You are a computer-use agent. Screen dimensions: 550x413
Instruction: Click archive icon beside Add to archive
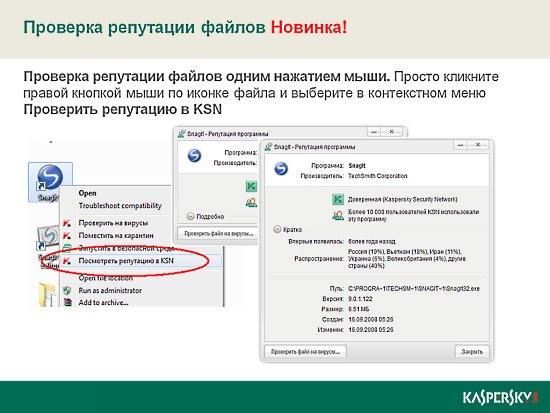(x=67, y=302)
